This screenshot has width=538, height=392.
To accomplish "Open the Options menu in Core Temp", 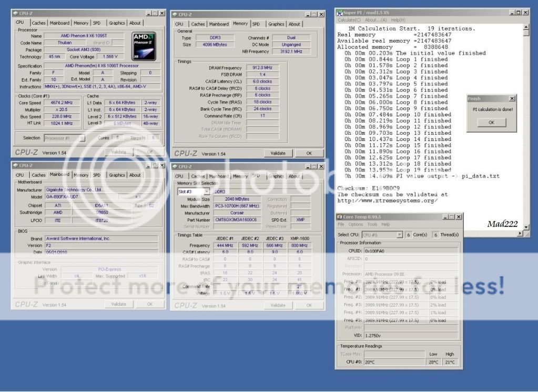I will click(356, 224).
